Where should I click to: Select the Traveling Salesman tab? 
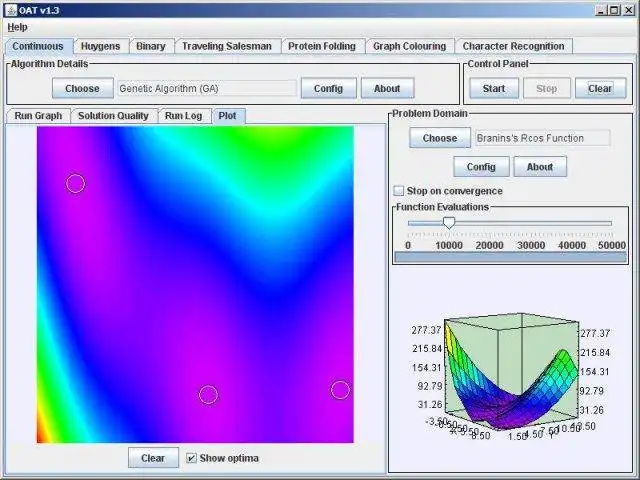(227, 46)
